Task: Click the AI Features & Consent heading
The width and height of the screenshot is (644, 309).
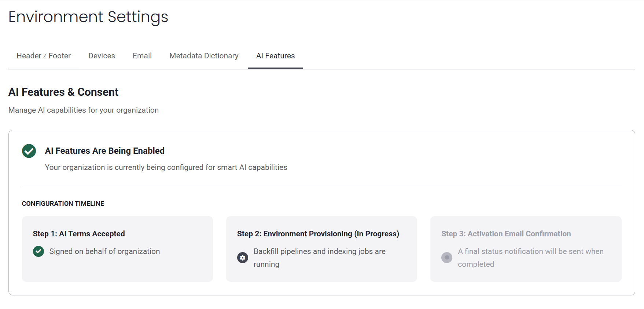Action: coord(63,92)
